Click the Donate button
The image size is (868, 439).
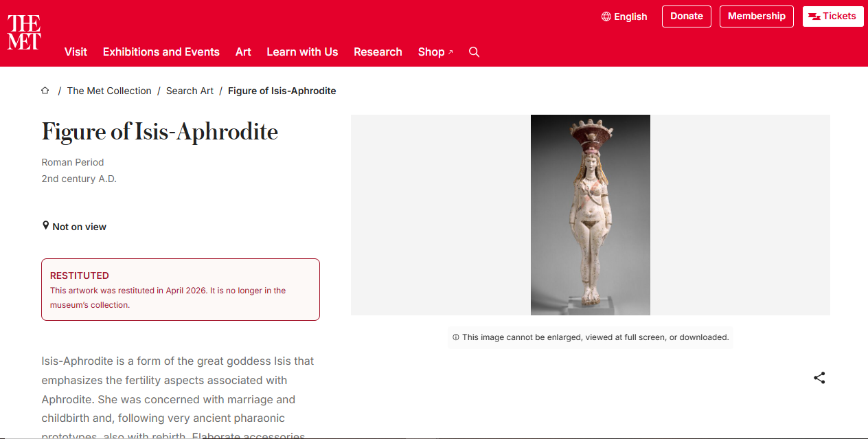(x=687, y=16)
